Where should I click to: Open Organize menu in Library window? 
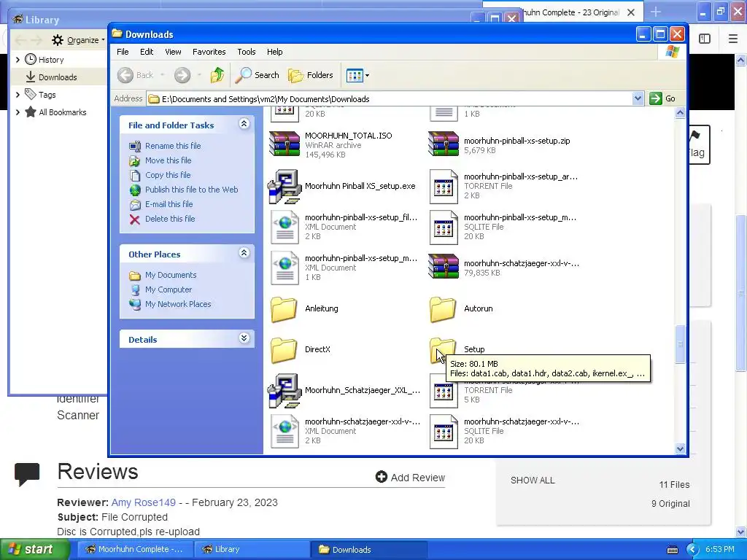pyautogui.click(x=78, y=40)
